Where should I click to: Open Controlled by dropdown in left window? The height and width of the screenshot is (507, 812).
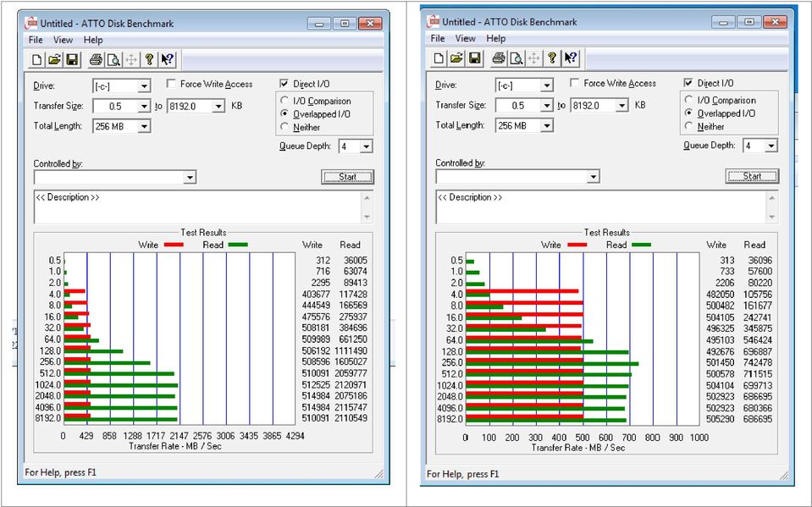point(190,178)
